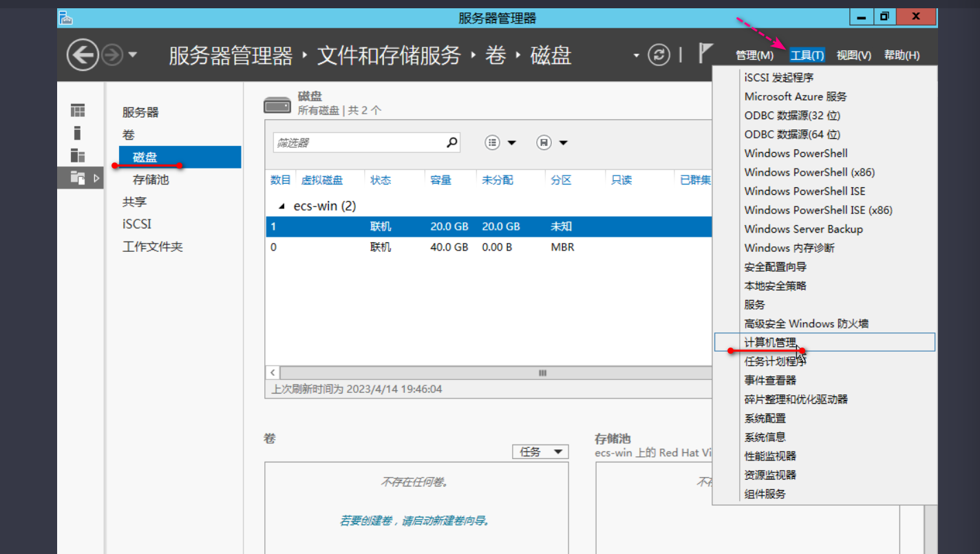Open the Dashboard icon in the left sidebar
The height and width of the screenshot is (554, 980).
[78, 110]
